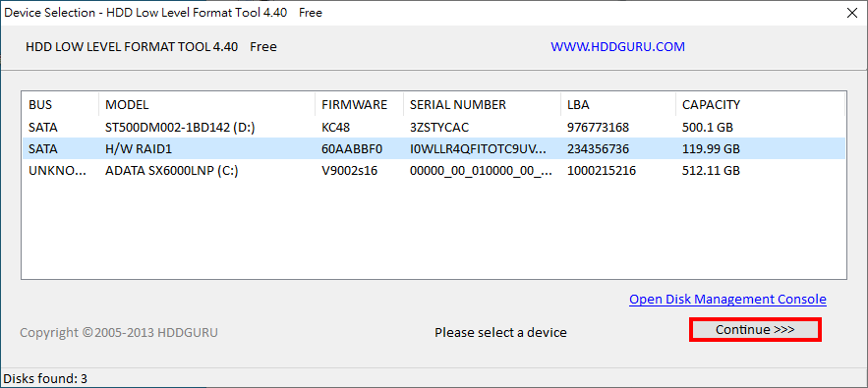Select the 119.99 GB capacity cell
Screen dimensions: 868x388
coord(711,149)
